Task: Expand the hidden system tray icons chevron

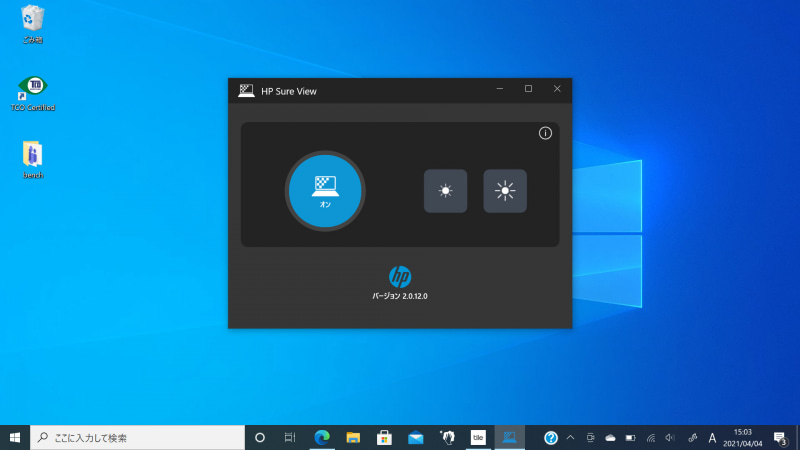Action: pyautogui.click(x=570, y=438)
